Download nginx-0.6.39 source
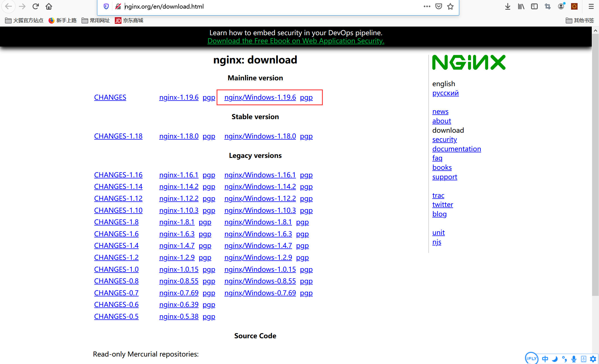Viewport: 599px width, 364px height. (179, 305)
